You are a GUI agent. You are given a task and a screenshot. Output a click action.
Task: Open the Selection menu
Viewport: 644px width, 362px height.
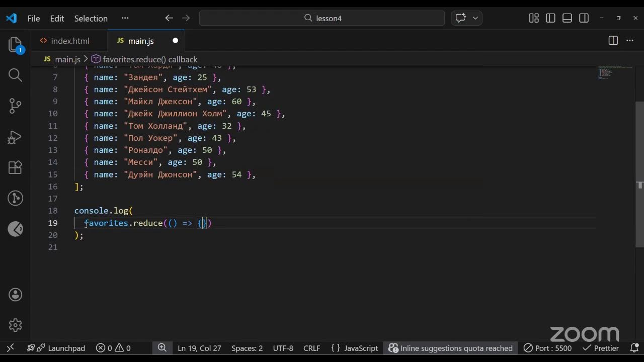(x=91, y=18)
